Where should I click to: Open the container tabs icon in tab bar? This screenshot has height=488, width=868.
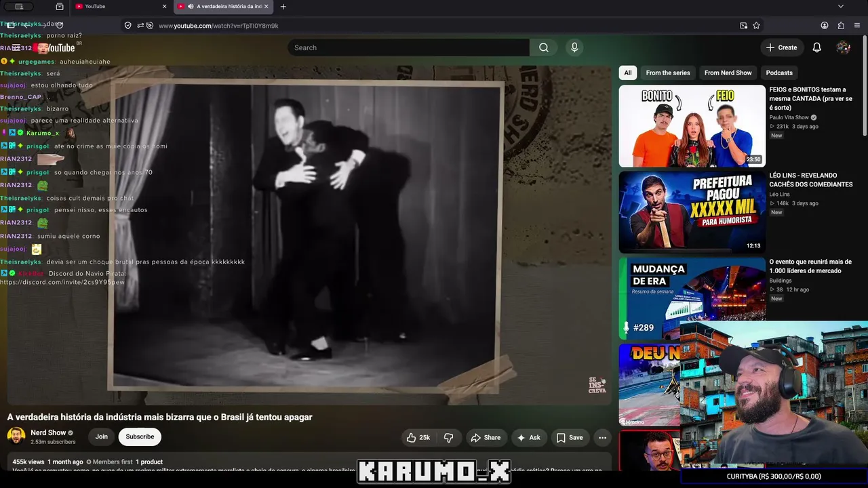pos(60,7)
